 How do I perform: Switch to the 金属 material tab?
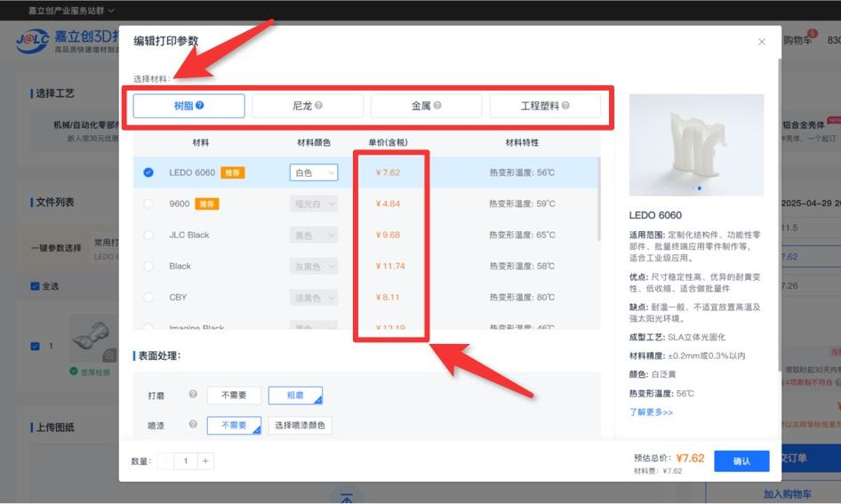pos(427,106)
